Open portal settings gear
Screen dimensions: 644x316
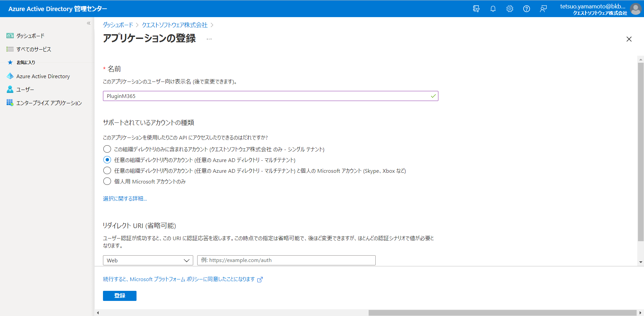click(509, 9)
